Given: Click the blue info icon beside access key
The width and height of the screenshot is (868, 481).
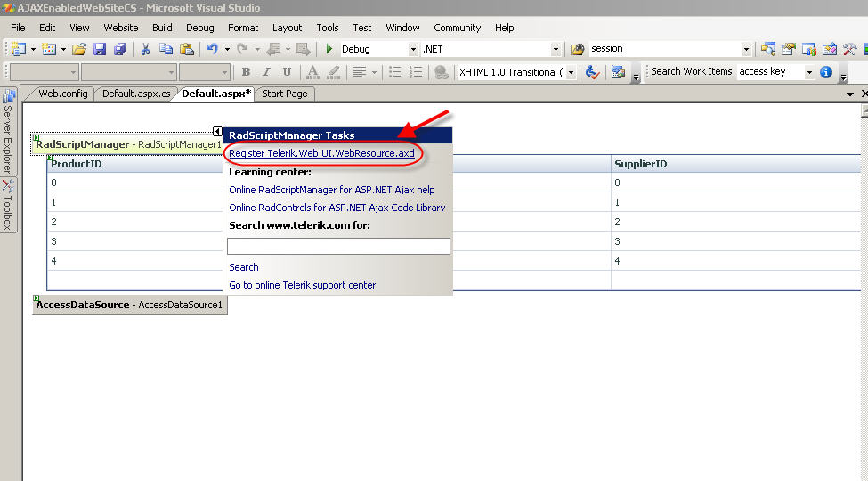Looking at the screenshot, I should pyautogui.click(x=826, y=72).
